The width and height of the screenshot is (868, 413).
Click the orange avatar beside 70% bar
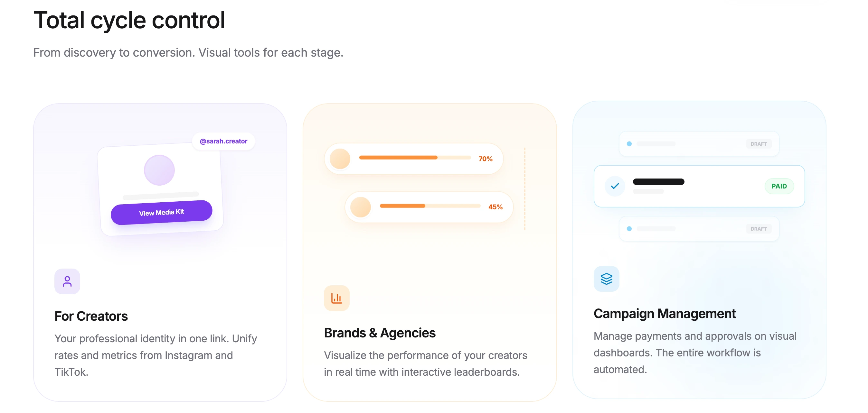[x=340, y=159]
